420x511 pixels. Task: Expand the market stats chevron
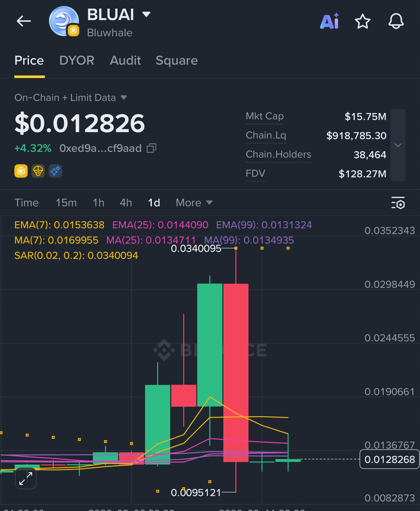(398, 145)
